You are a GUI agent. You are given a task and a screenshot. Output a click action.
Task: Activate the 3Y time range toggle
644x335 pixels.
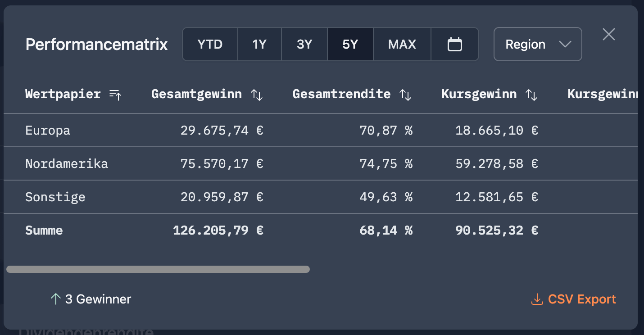[x=304, y=44]
